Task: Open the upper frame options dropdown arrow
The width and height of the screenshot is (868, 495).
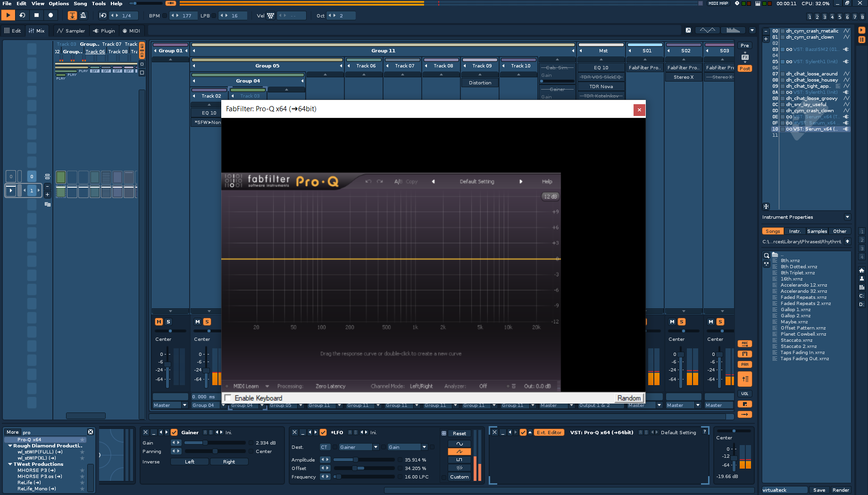Action: click(x=752, y=30)
